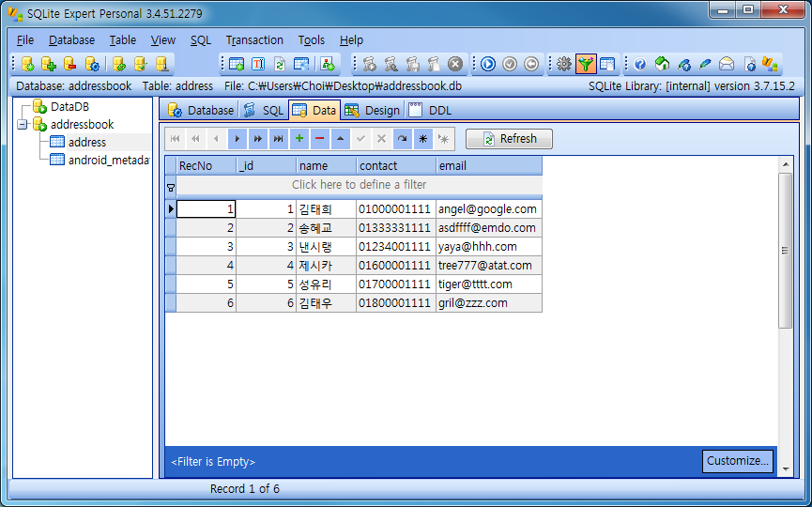Image resolution: width=812 pixels, height=507 pixels.
Task: Select the android_metadata table in tree
Action: (109, 160)
